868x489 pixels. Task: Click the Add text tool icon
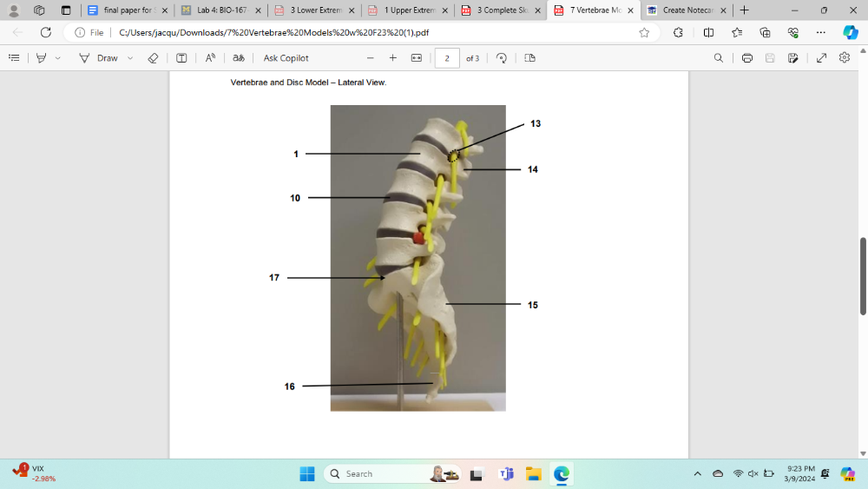point(181,58)
